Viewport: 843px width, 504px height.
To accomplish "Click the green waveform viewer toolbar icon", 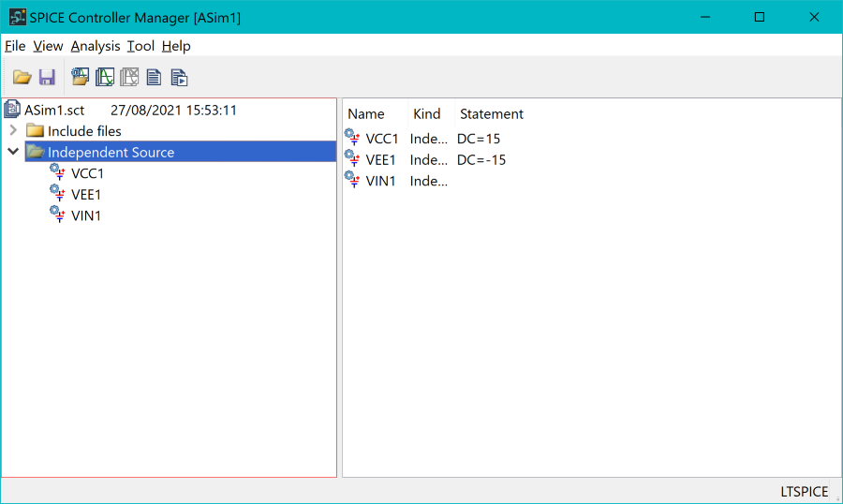I will coord(105,77).
